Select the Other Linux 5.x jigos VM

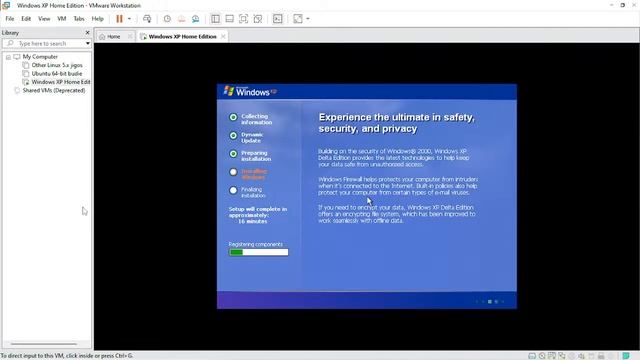57,65
